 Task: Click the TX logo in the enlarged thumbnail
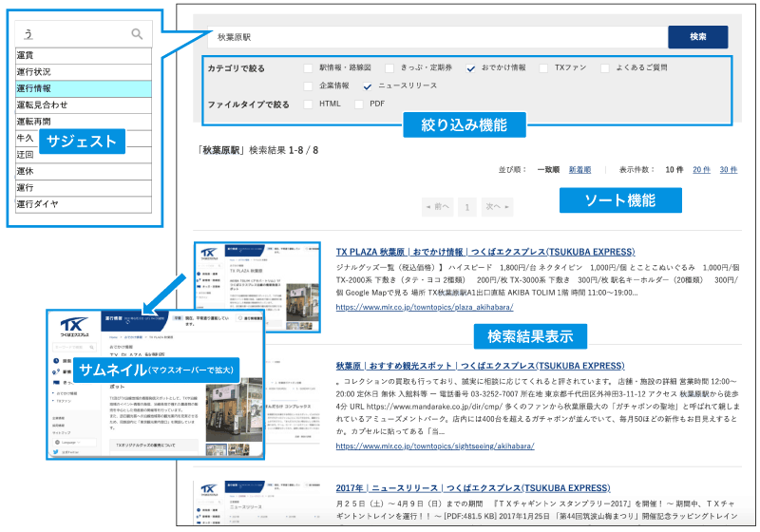coord(74,327)
